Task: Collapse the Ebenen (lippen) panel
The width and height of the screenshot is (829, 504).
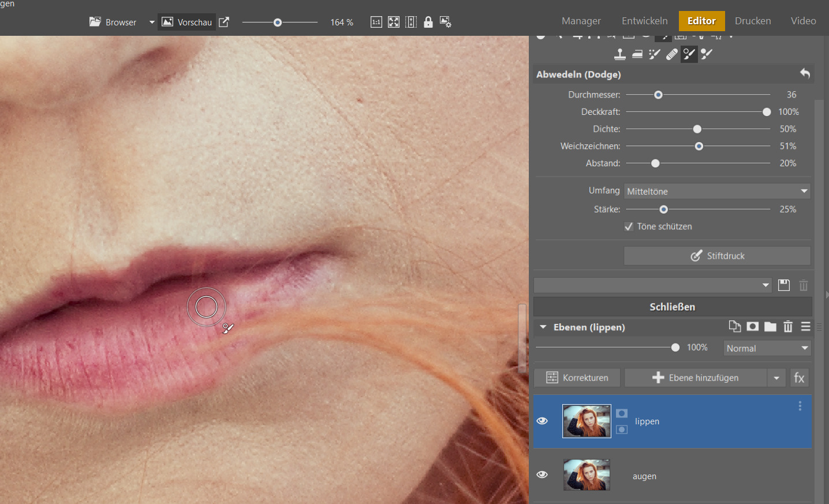Action: (543, 327)
